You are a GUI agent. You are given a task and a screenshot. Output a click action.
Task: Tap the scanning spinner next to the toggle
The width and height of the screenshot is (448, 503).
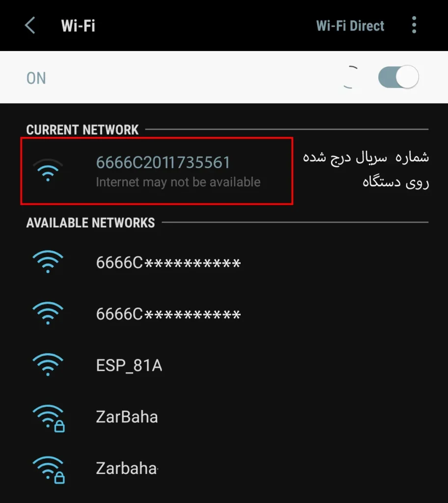[x=351, y=77]
